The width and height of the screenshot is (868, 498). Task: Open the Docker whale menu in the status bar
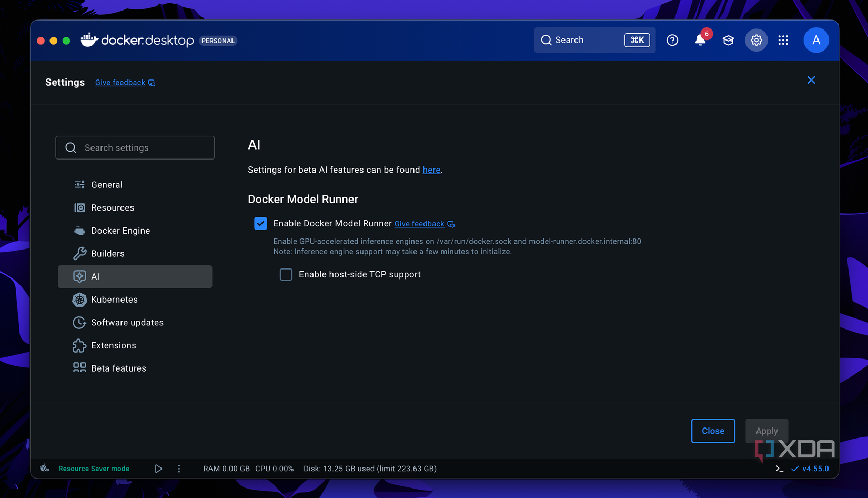coord(45,468)
